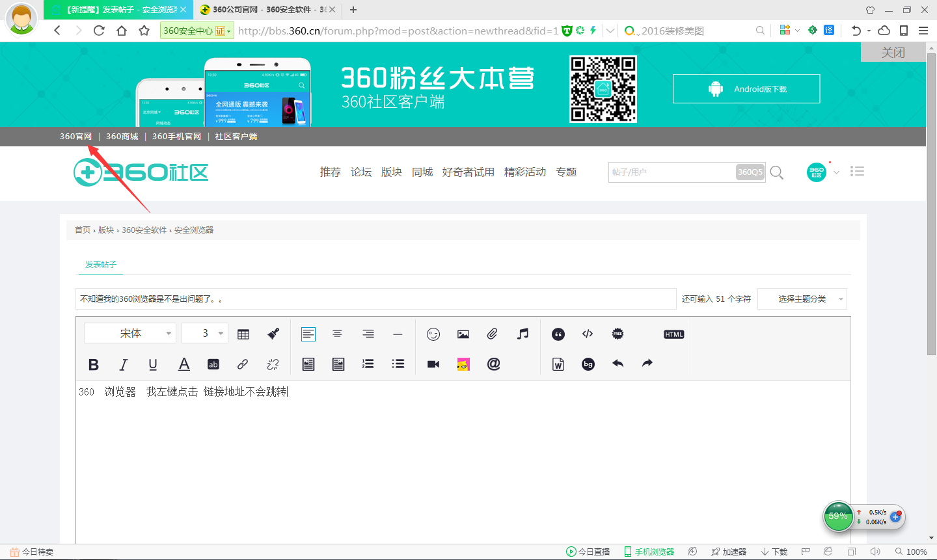The height and width of the screenshot is (560, 937).
Task: Align text right in editor
Action: tap(368, 334)
